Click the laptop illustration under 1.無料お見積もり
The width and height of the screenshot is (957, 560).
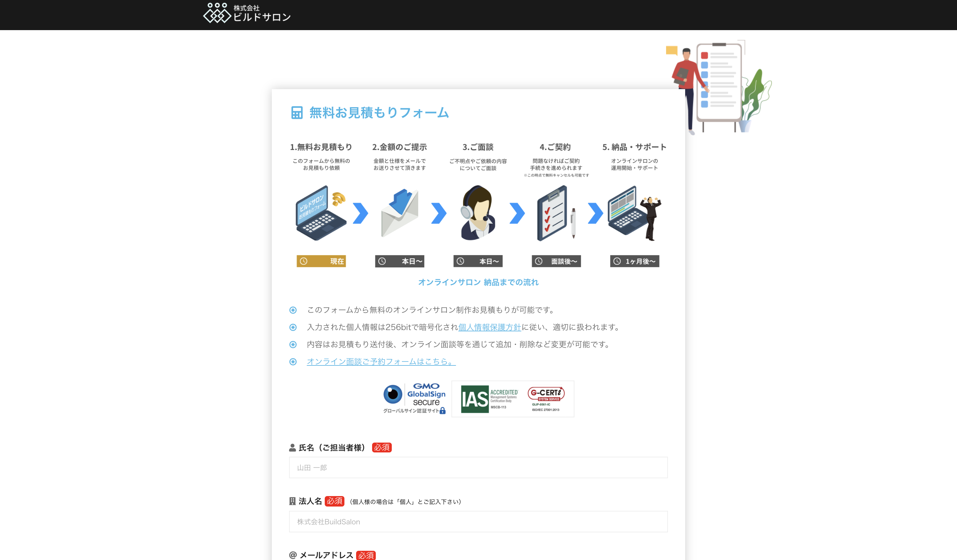coord(321,214)
